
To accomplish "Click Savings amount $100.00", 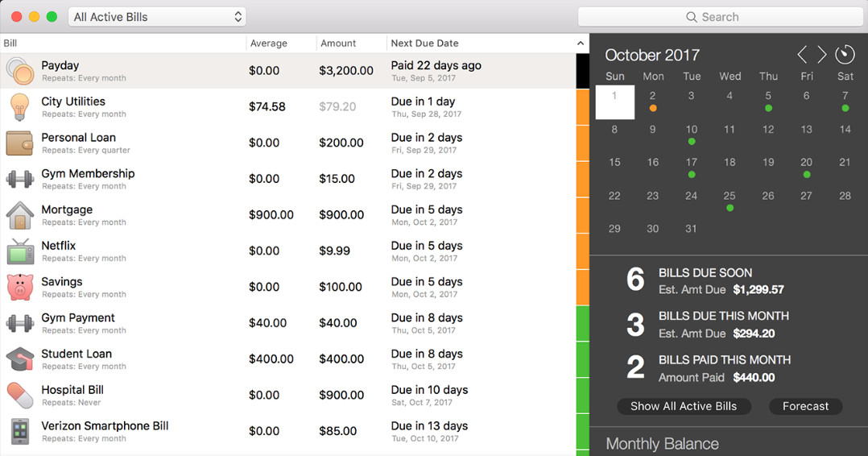I will tap(341, 287).
